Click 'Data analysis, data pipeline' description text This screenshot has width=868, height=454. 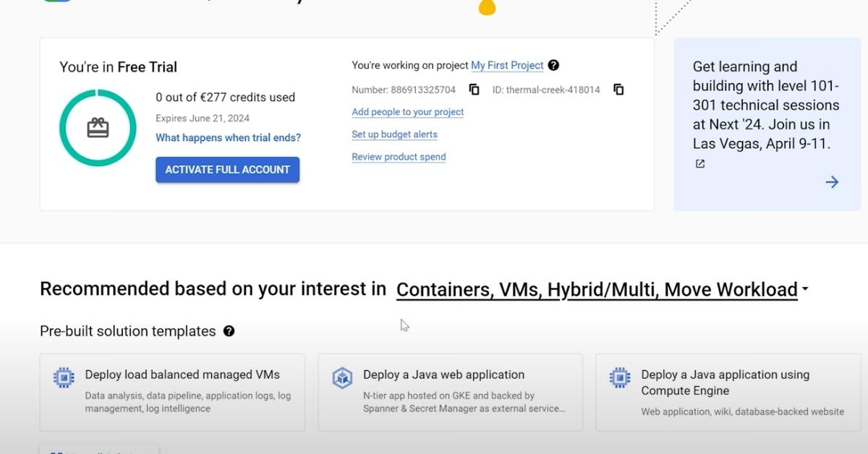188,402
